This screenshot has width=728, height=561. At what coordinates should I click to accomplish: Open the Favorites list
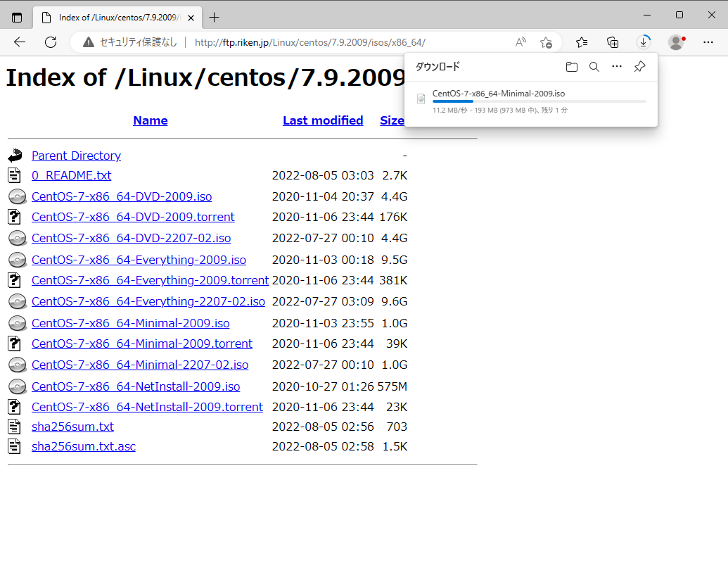point(581,42)
